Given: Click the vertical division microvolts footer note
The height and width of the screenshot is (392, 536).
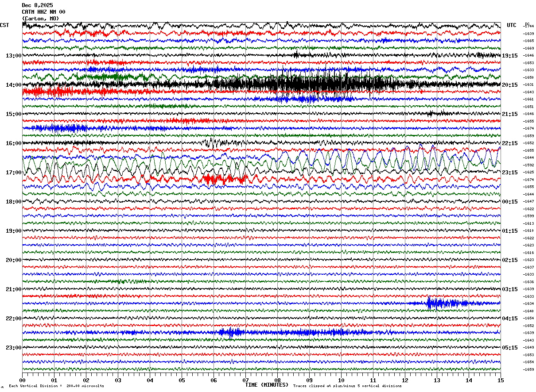Looking at the screenshot, I should pyautogui.click(x=57, y=386).
